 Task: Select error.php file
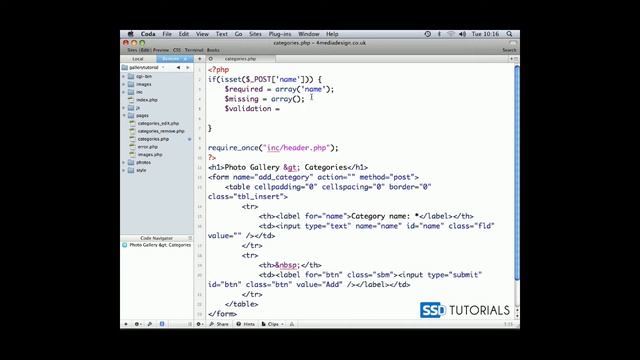tap(147, 147)
